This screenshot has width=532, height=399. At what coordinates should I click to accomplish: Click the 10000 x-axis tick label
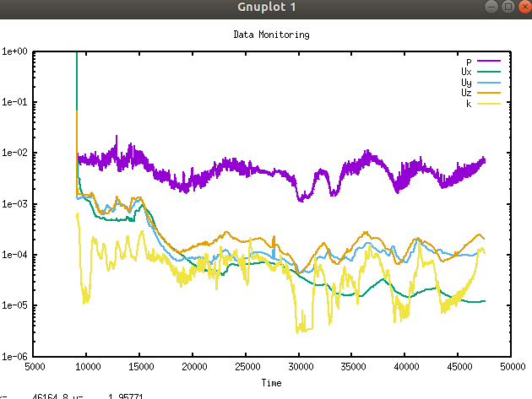pos(88,367)
